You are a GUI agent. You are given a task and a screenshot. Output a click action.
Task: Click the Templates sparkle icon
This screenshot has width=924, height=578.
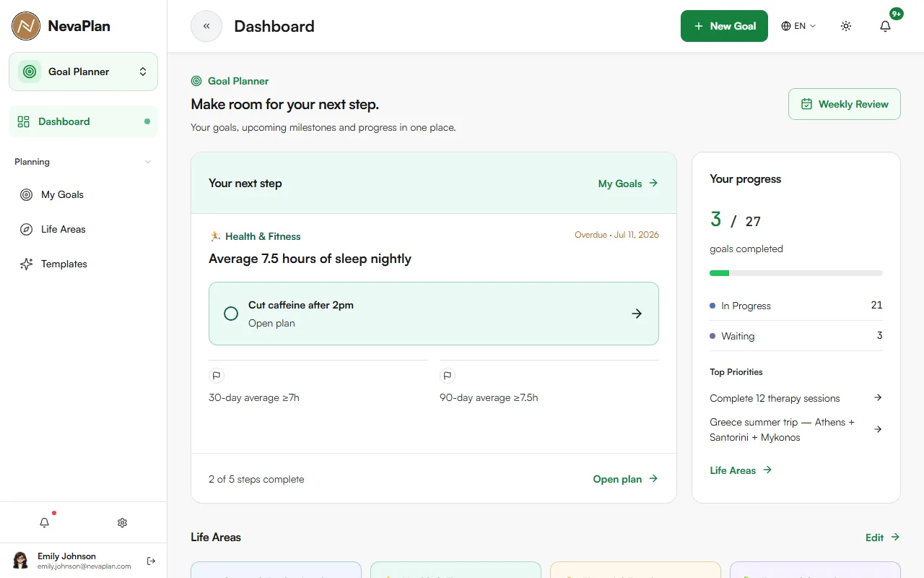click(x=27, y=264)
